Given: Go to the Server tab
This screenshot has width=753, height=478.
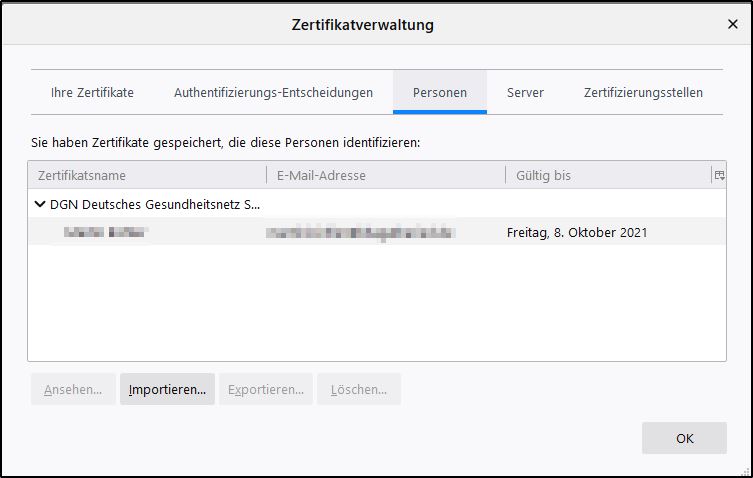Looking at the screenshot, I should 525,93.
